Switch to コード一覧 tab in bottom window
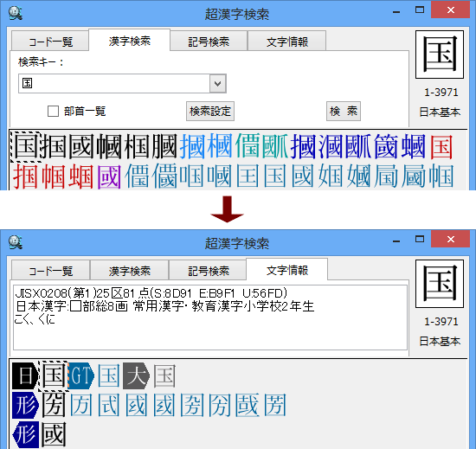This screenshot has height=449, width=476. click(x=51, y=270)
